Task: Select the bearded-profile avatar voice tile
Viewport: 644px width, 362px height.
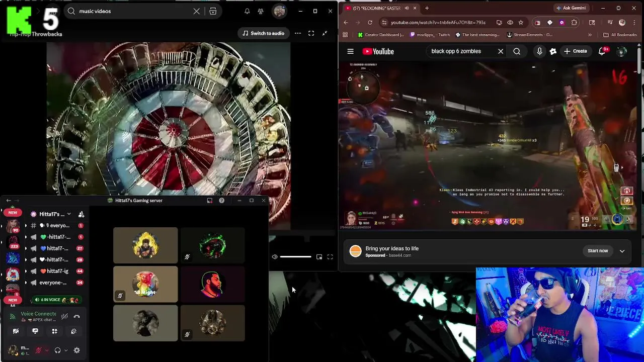Action: pyautogui.click(x=212, y=285)
